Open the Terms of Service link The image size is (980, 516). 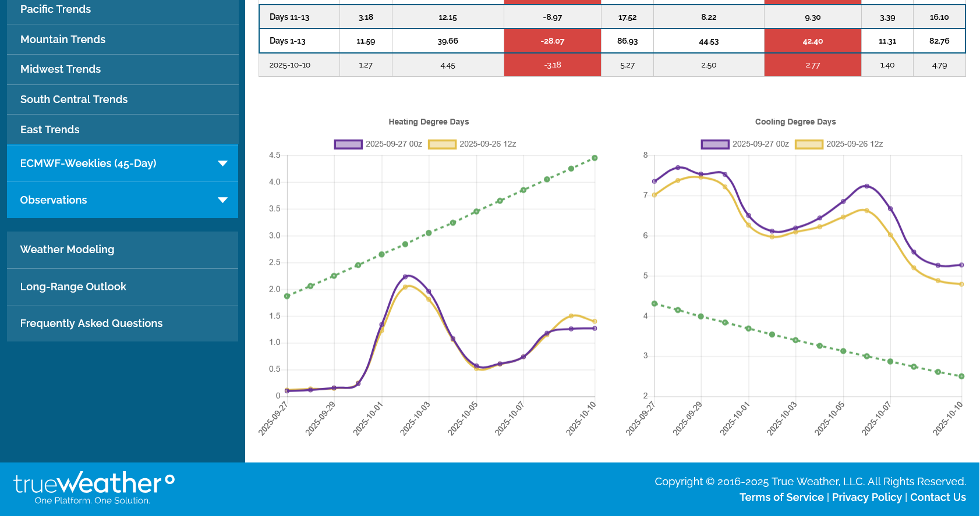(781, 497)
